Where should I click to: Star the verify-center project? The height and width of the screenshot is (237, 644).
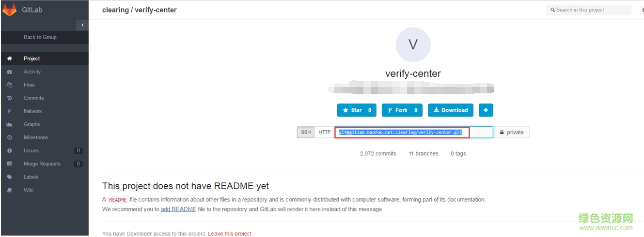(x=357, y=110)
